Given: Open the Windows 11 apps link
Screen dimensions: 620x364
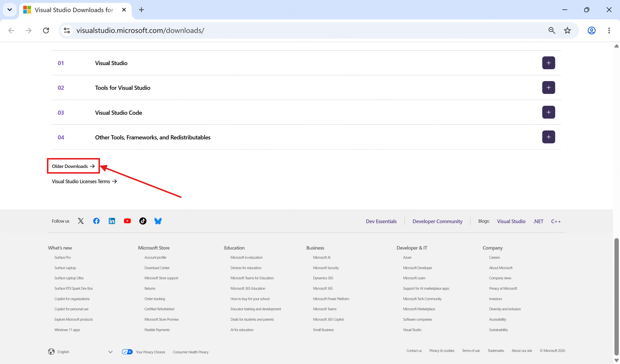Looking at the screenshot, I should click(67, 330).
